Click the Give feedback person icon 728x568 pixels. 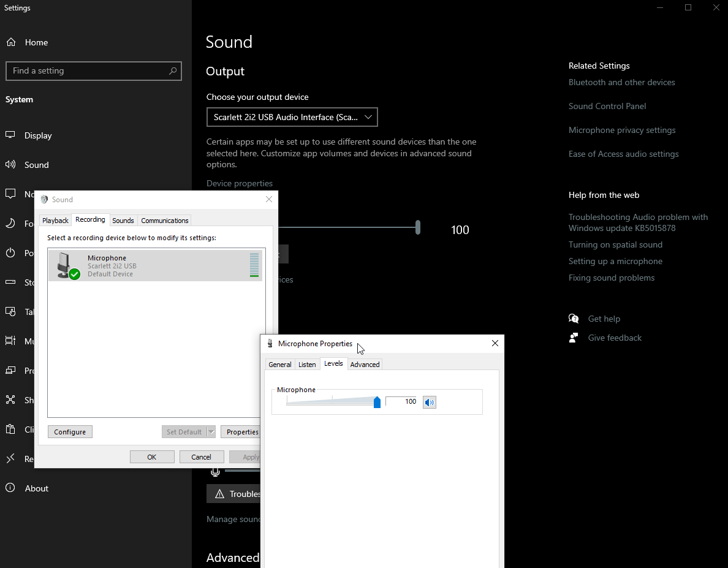[x=574, y=338]
